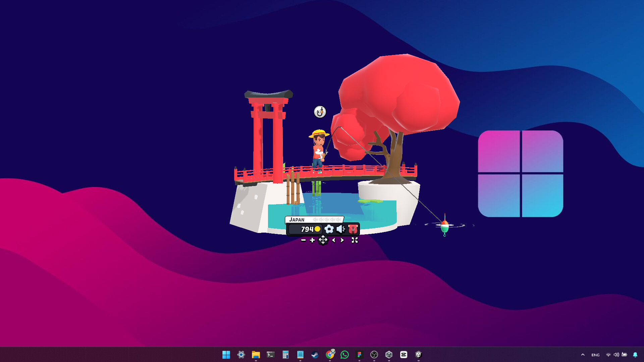644x362 pixels.
Task: Open CapCut from the taskbar
Action: tap(404, 355)
